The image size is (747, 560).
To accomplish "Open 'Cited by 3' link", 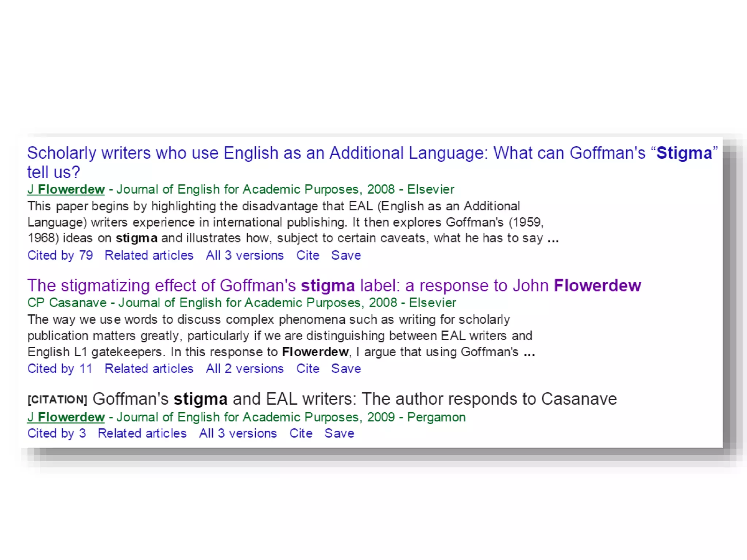I will (x=57, y=433).
